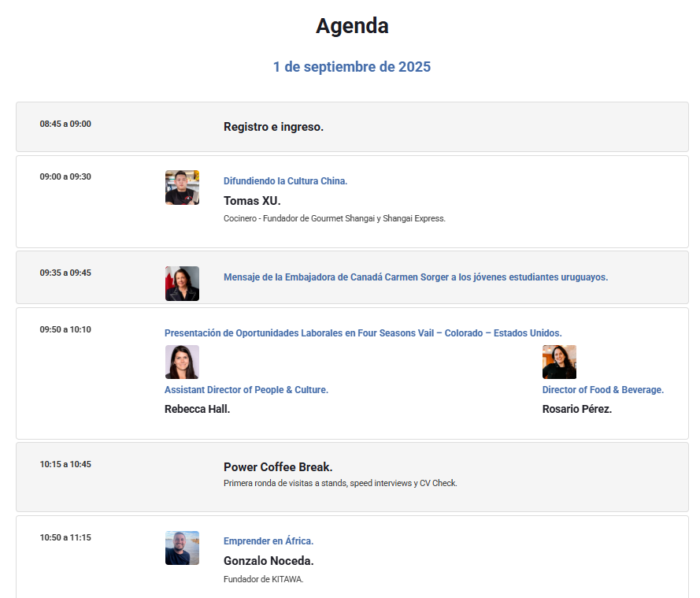
Task: Click the Canadian ambassador's photo
Action: pyautogui.click(x=182, y=284)
